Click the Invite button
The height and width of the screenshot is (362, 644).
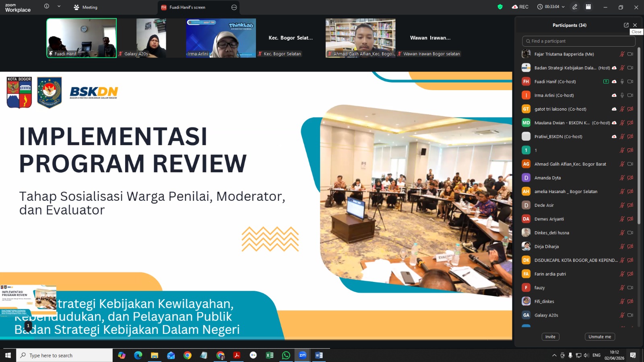[x=550, y=337]
